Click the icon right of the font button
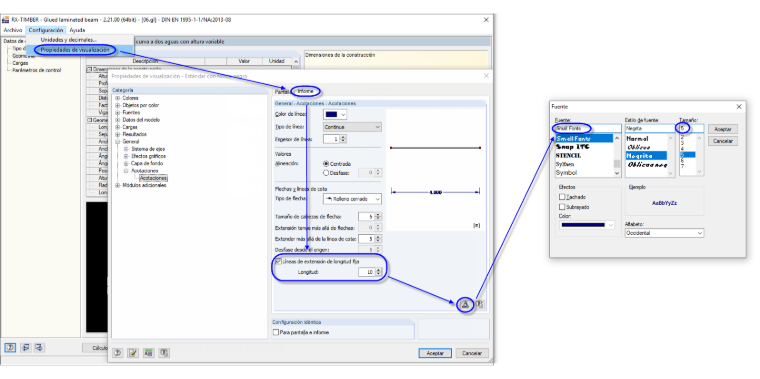The image size is (760, 379). 478,304
